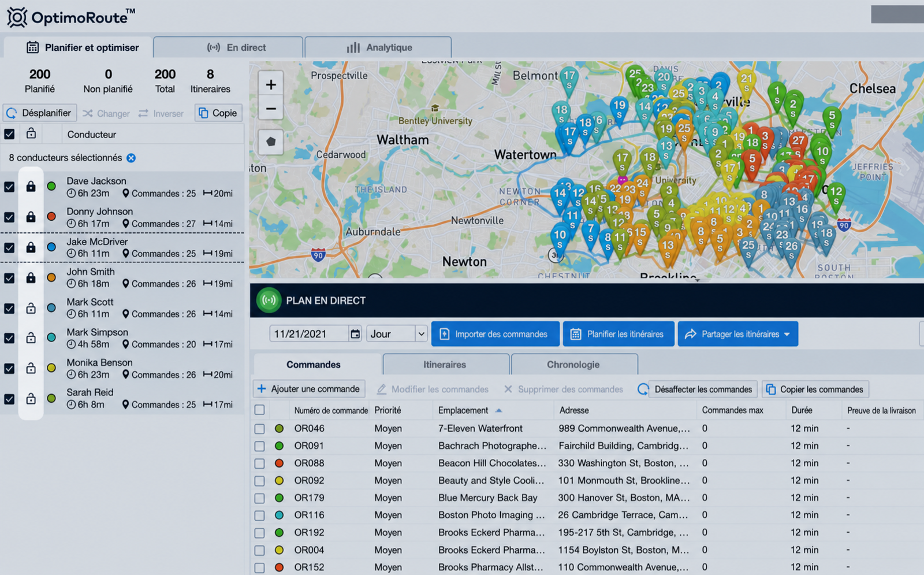The image size is (924, 575).
Task: Uncheck Monika Benson's checkbox
Action: point(9,368)
